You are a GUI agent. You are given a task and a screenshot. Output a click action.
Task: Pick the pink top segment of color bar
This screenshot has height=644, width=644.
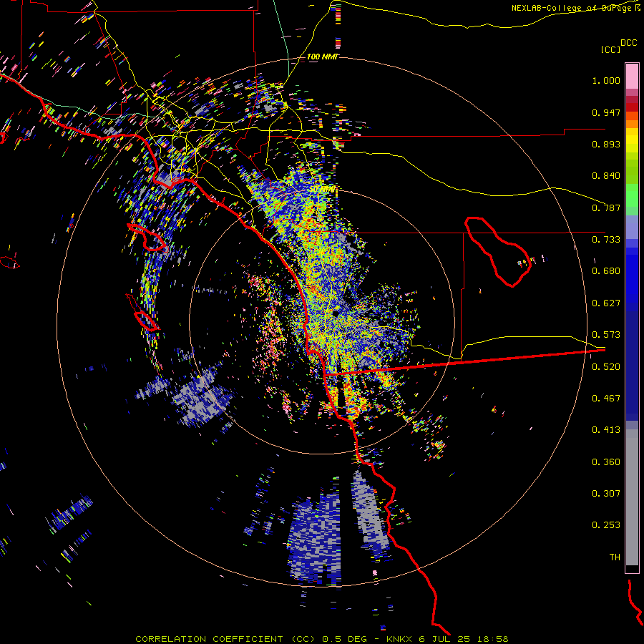(x=632, y=76)
